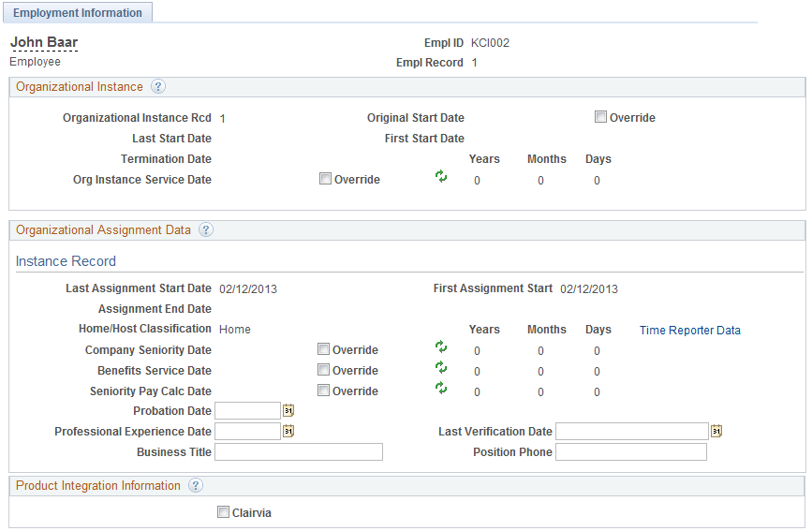Open calendar for Last Verification Date

point(716,431)
